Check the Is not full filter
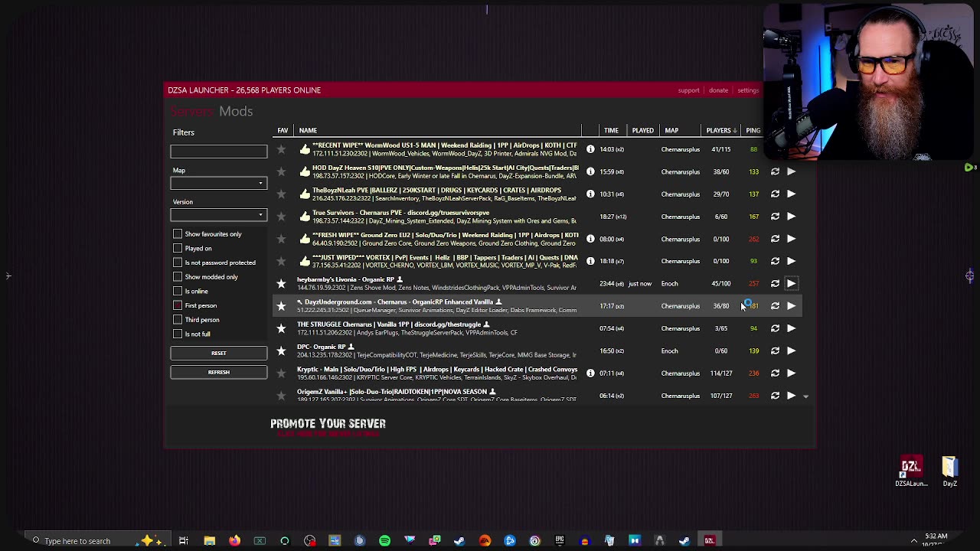Image resolution: width=980 pixels, height=551 pixels. (x=178, y=334)
